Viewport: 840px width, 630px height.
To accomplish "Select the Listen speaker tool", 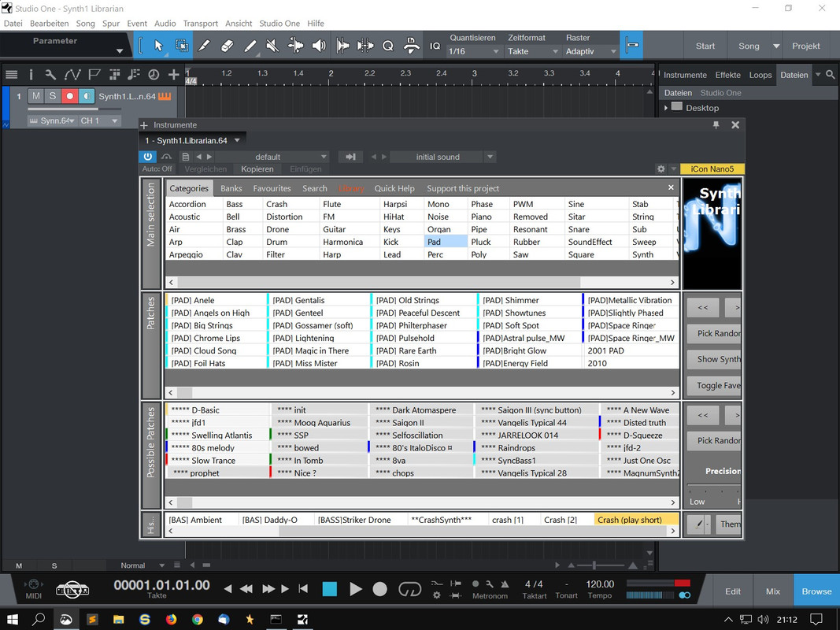I will pos(319,46).
